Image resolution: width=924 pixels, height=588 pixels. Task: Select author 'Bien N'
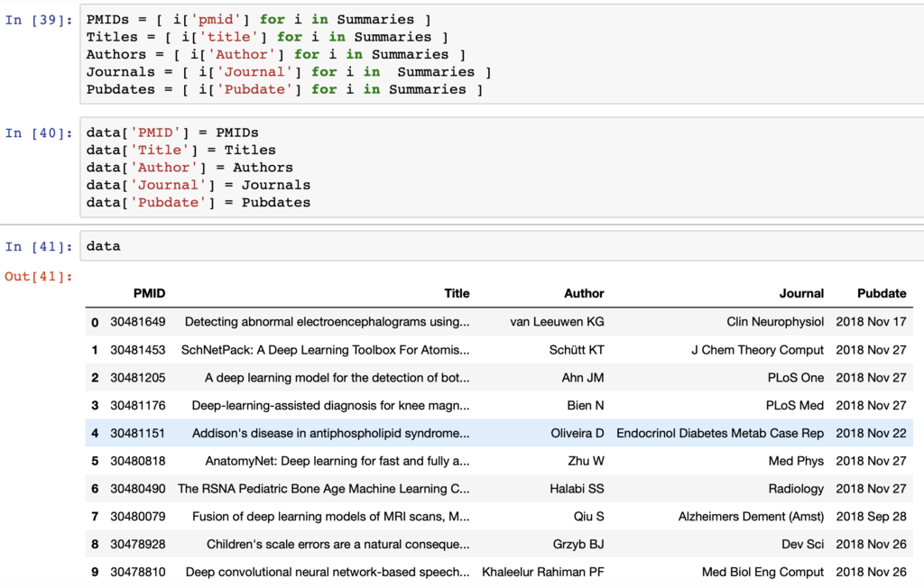tap(585, 405)
